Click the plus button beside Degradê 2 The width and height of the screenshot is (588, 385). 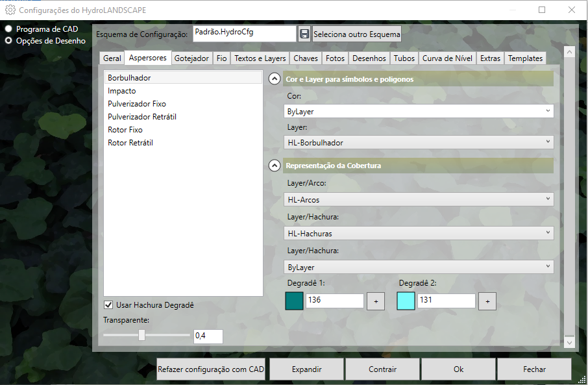point(487,301)
